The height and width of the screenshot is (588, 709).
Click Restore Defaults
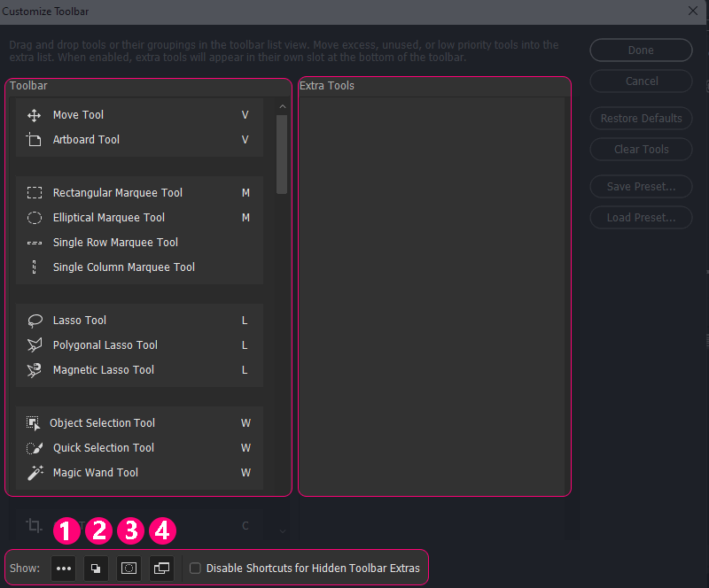pyautogui.click(x=641, y=119)
